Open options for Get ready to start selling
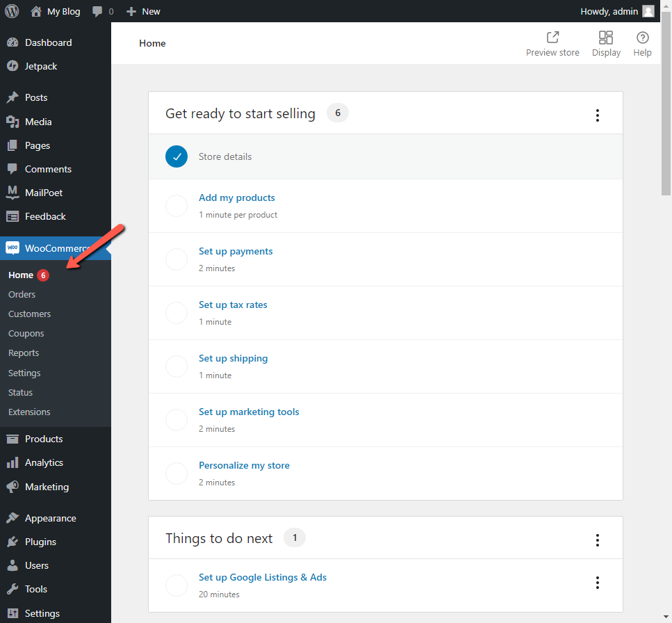 598,115
